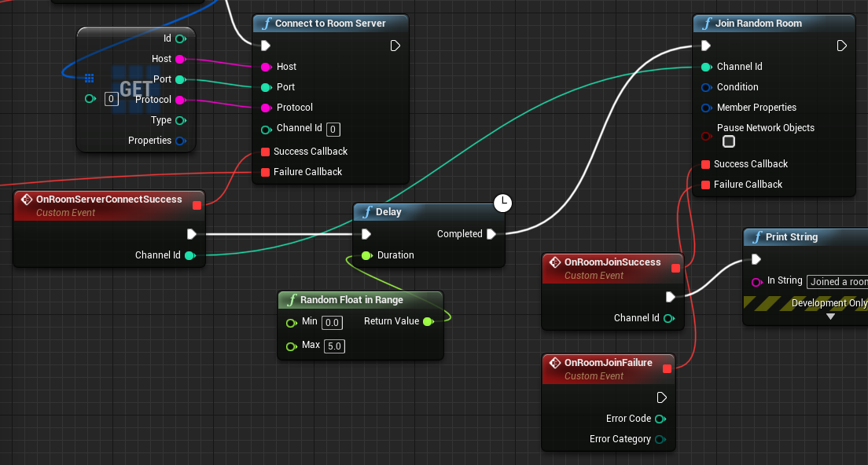Click Success Callback pin on Join Random Room

coord(705,164)
